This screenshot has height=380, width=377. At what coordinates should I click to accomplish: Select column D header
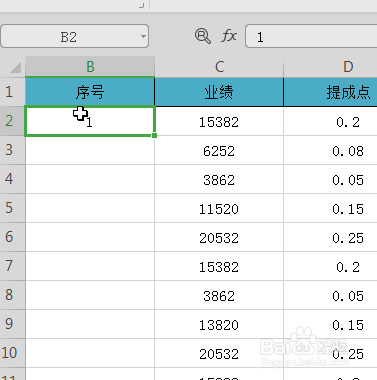coord(330,67)
